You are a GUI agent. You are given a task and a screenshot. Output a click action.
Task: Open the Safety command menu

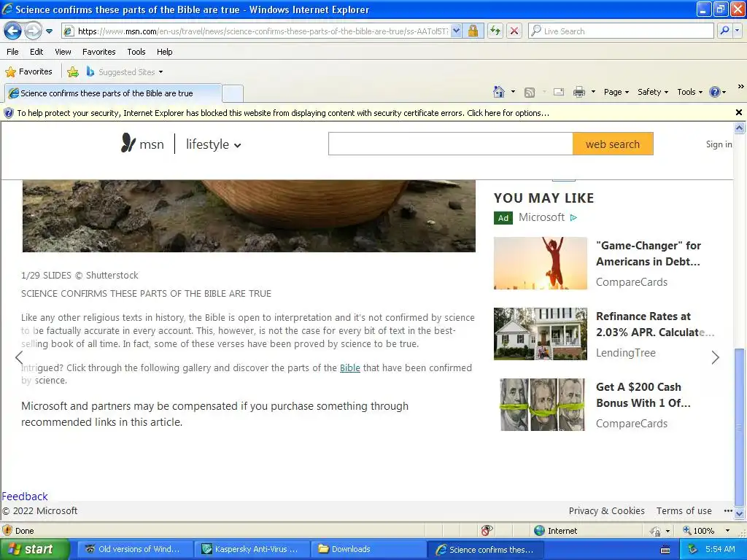coord(653,92)
